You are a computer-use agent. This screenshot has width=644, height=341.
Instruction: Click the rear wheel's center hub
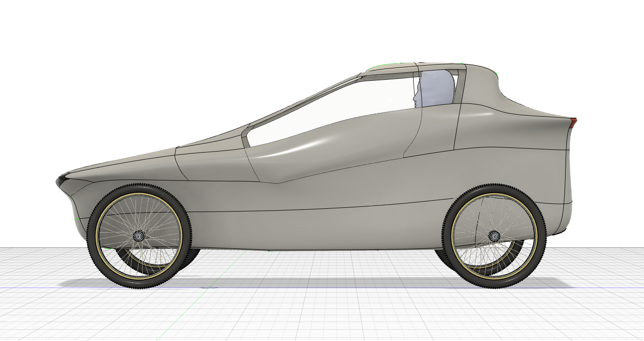coord(494,235)
